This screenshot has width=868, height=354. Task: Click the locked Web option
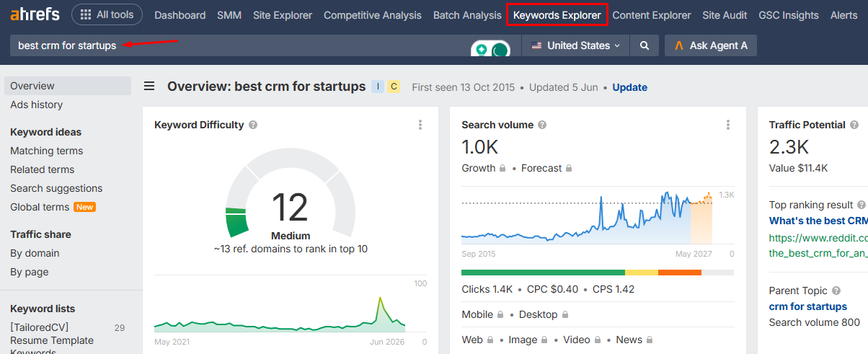point(477,340)
